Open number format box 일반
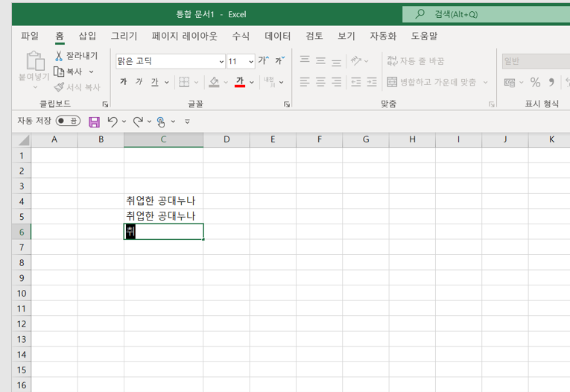The image size is (570, 392). 536,61
